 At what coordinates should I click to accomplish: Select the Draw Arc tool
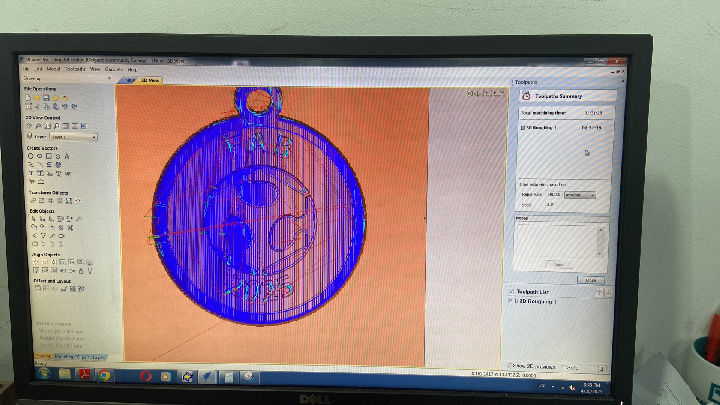pos(40,164)
